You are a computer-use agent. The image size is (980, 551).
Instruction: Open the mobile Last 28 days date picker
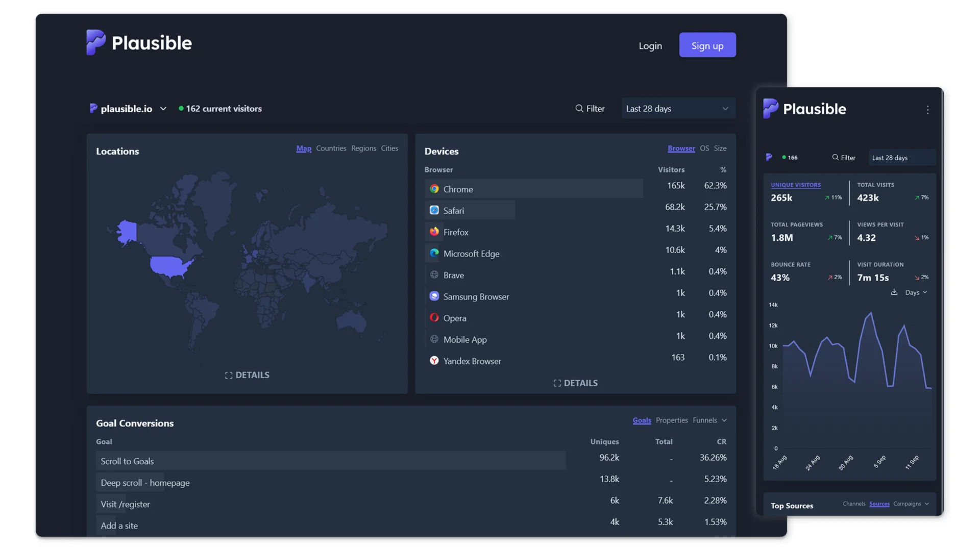901,158
